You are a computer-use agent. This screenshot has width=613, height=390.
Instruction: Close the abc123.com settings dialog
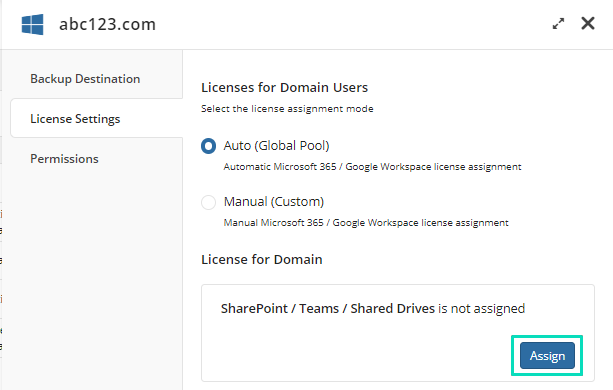[x=588, y=23]
